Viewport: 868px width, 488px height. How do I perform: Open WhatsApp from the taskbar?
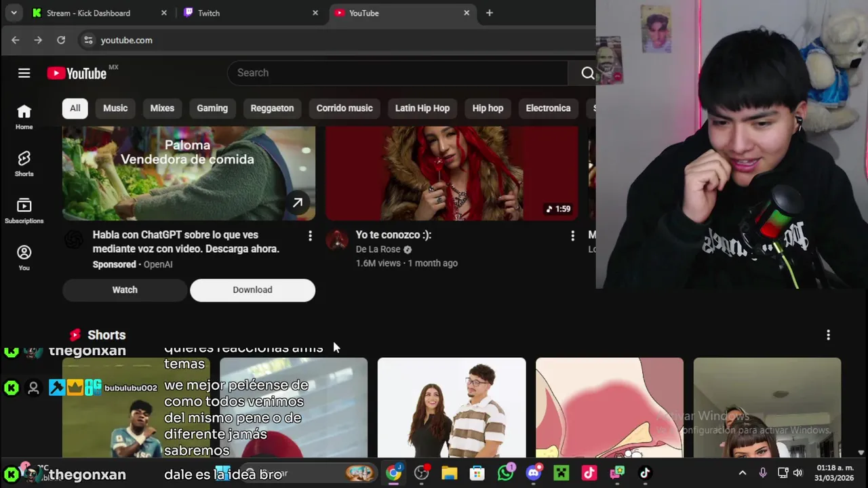tap(506, 473)
